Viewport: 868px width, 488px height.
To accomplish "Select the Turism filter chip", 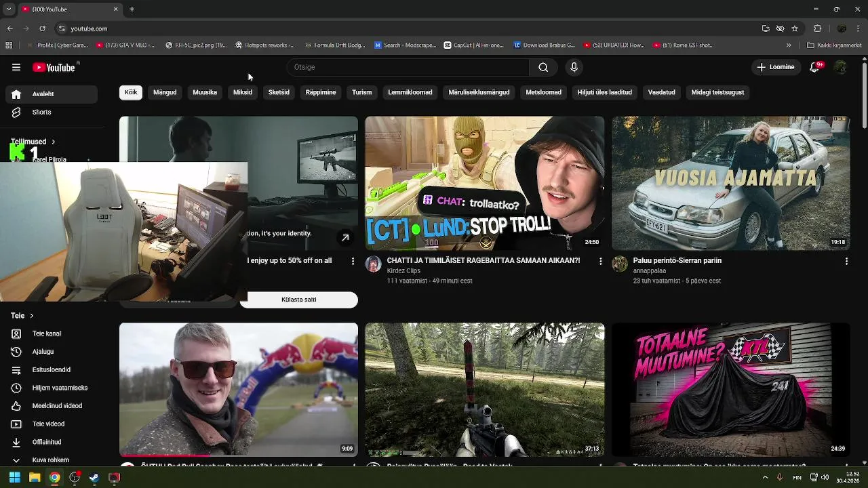I will (362, 92).
